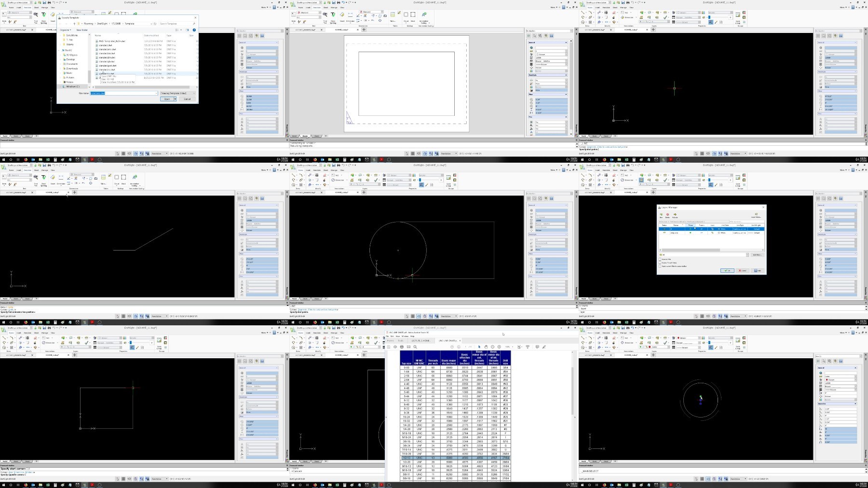Open the arrow beside the Open button

tap(175, 99)
